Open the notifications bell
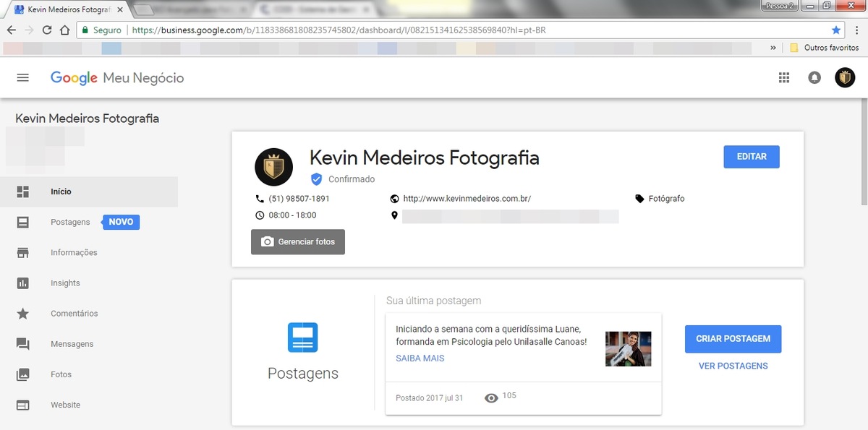868x430 pixels. point(814,78)
